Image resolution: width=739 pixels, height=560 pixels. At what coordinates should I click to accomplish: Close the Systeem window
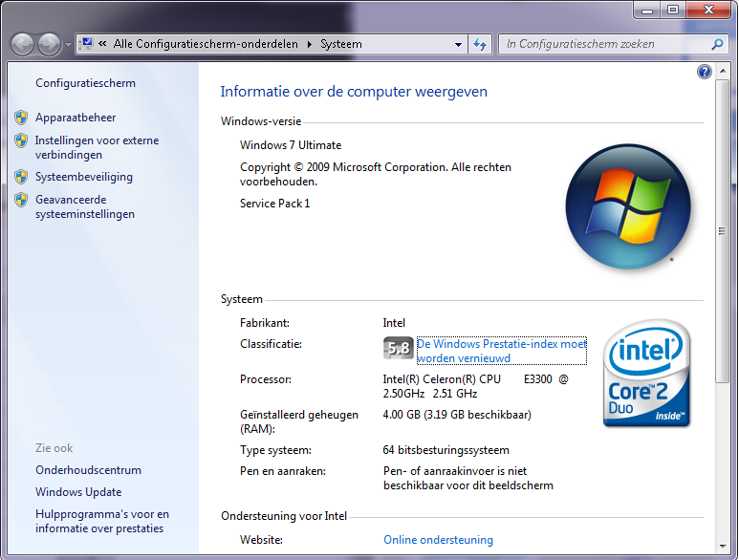coord(708,10)
